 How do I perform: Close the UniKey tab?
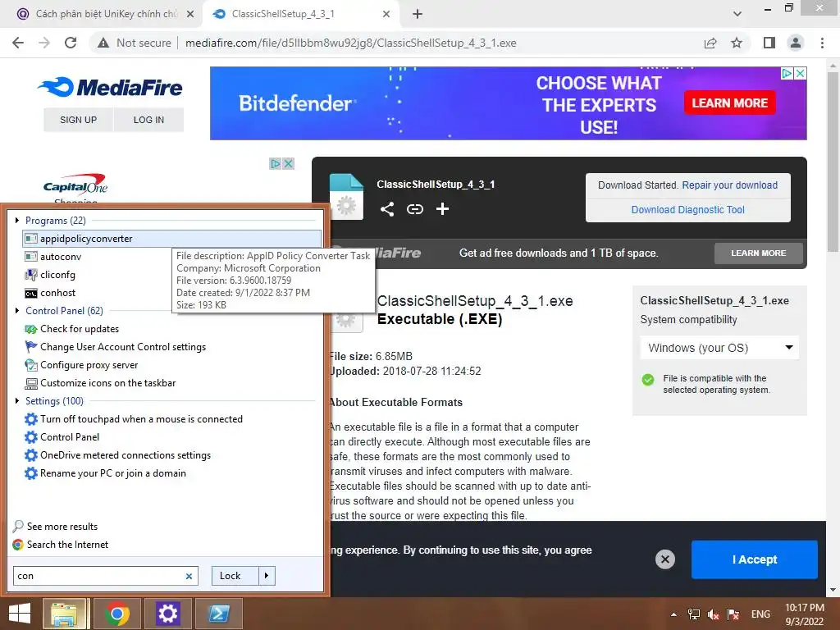(x=190, y=14)
